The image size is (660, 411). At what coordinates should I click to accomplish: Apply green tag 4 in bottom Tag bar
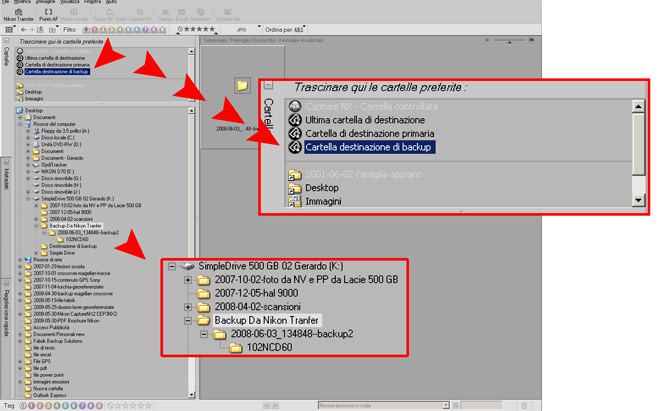point(57,406)
